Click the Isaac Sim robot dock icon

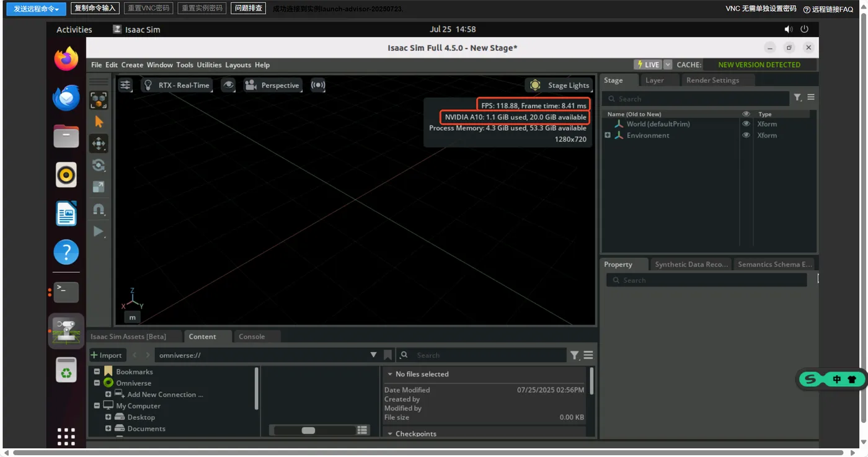coord(66,331)
